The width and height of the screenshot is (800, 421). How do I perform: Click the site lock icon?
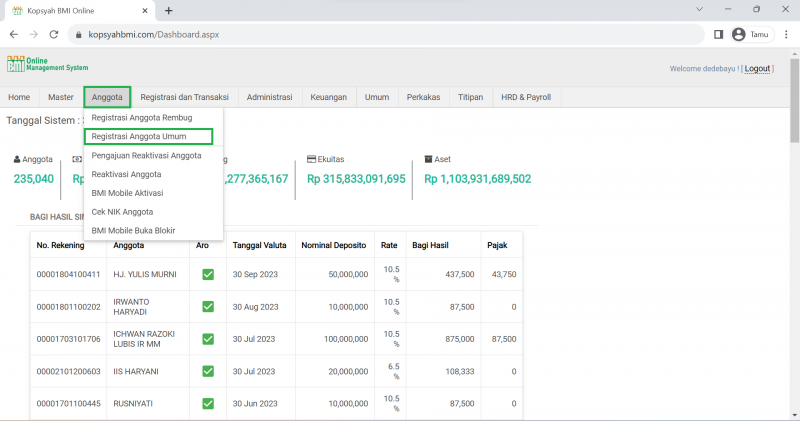(78, 35)
